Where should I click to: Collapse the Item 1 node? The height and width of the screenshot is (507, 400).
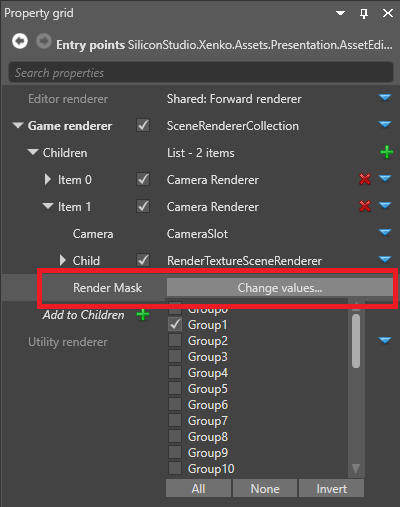click(48, 206)
